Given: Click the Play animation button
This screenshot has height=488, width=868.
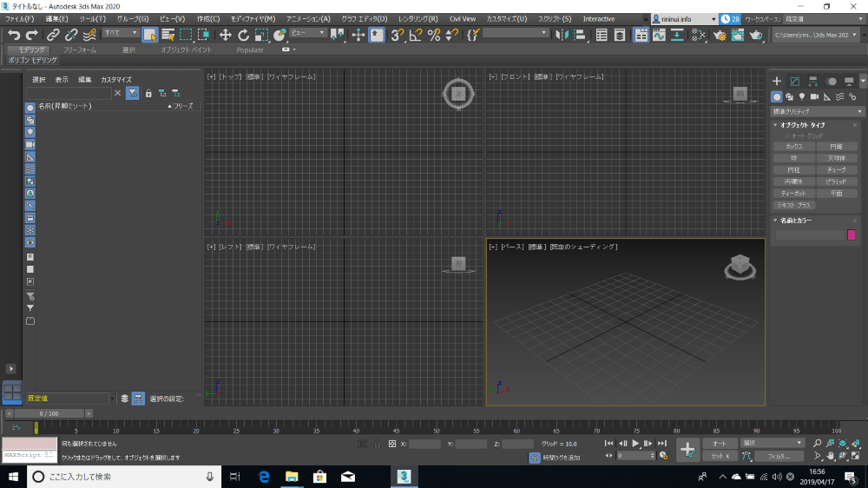Looking at the screenshot, I should click(635, 443).
